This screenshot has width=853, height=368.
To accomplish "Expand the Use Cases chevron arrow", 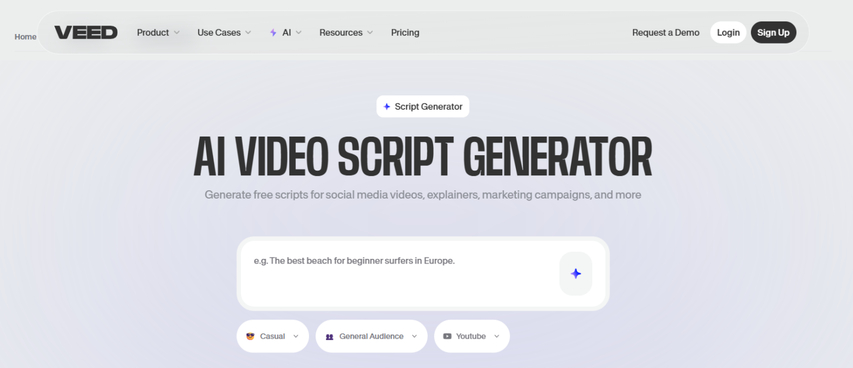I will (248, 33).
